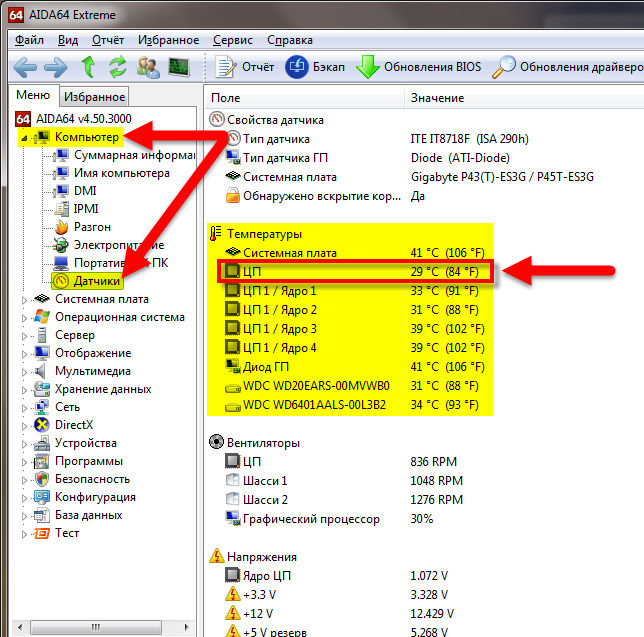The height and width of the screenshot is (637, 644).
Task: Select the Разгон flame icon item
Action: 62,227
